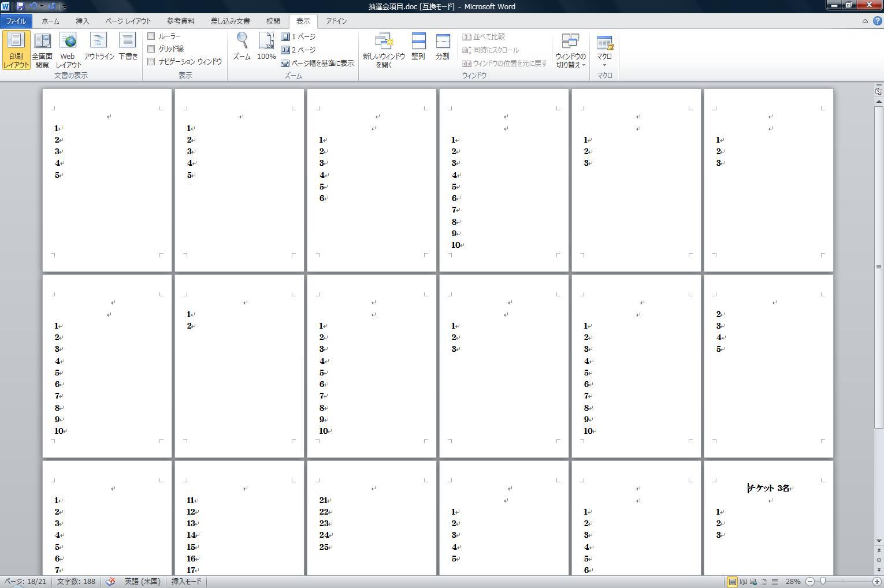
Task: Minimize the ribbon with the caret icon
Action: tap(865, 21)
